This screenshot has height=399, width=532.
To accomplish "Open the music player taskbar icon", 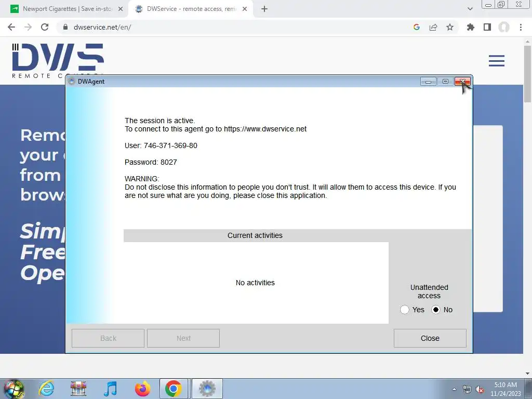I will 110,389.
